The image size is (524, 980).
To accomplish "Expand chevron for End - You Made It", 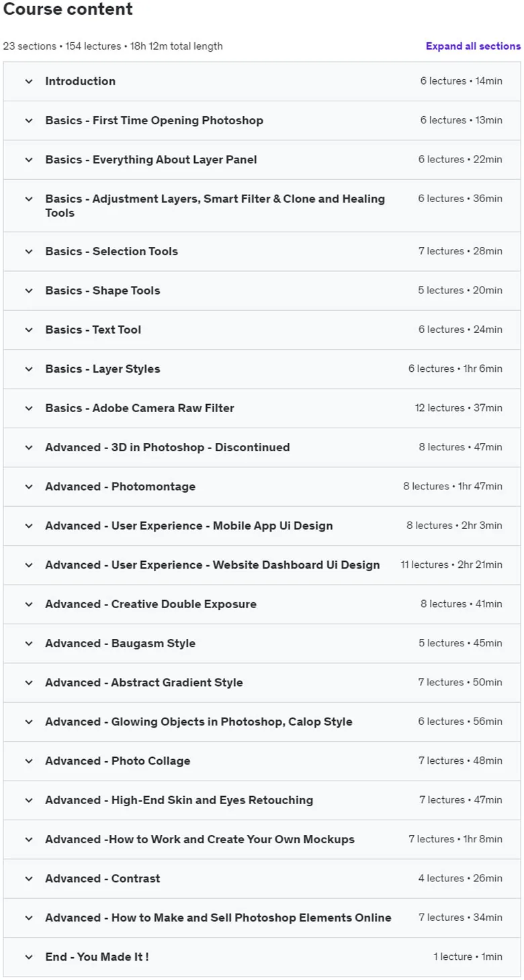I will click(x=28, y=957).
